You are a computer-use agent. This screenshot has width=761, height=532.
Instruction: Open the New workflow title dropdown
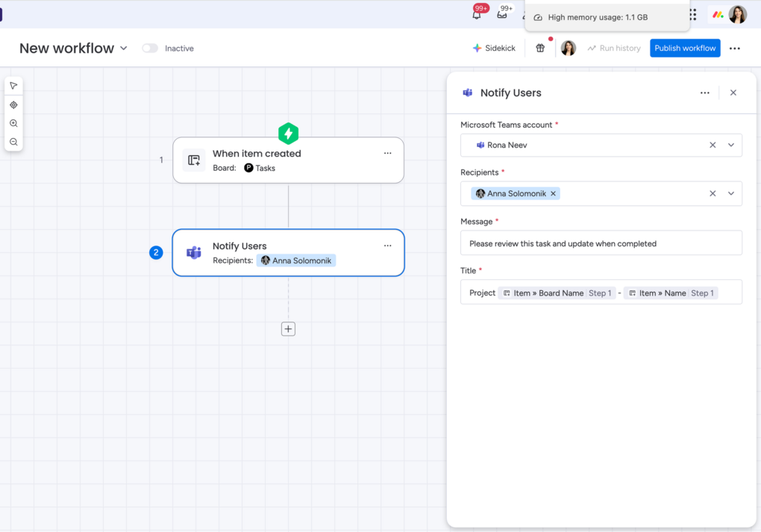tap(124, 48)
